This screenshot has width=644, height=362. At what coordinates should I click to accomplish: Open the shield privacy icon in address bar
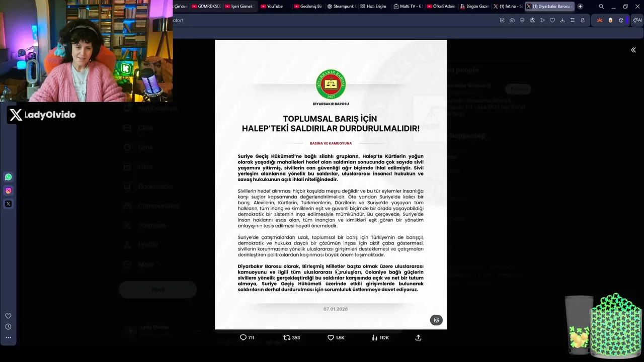[522, 20]
